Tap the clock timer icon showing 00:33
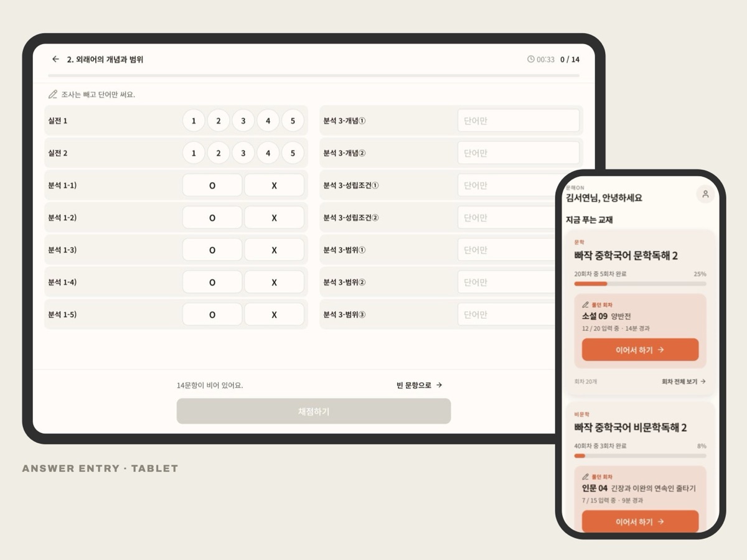This screenshot has height=560, width=747. [531, 59]
